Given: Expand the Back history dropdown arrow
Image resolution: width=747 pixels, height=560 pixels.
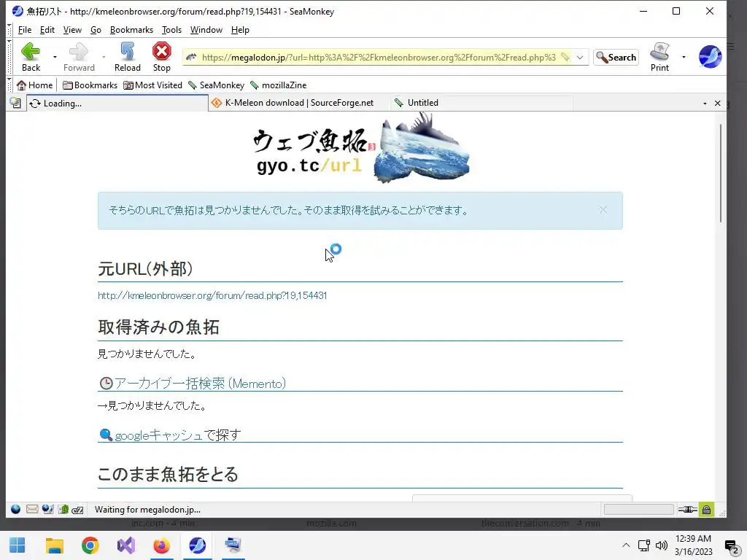Looking at the screenshot, I should (55, 57).
